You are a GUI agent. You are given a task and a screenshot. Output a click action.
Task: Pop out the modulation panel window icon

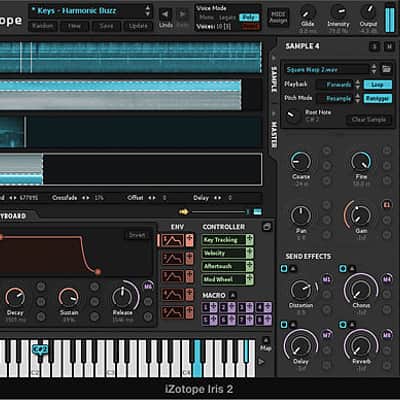click(x=267, y=227)
